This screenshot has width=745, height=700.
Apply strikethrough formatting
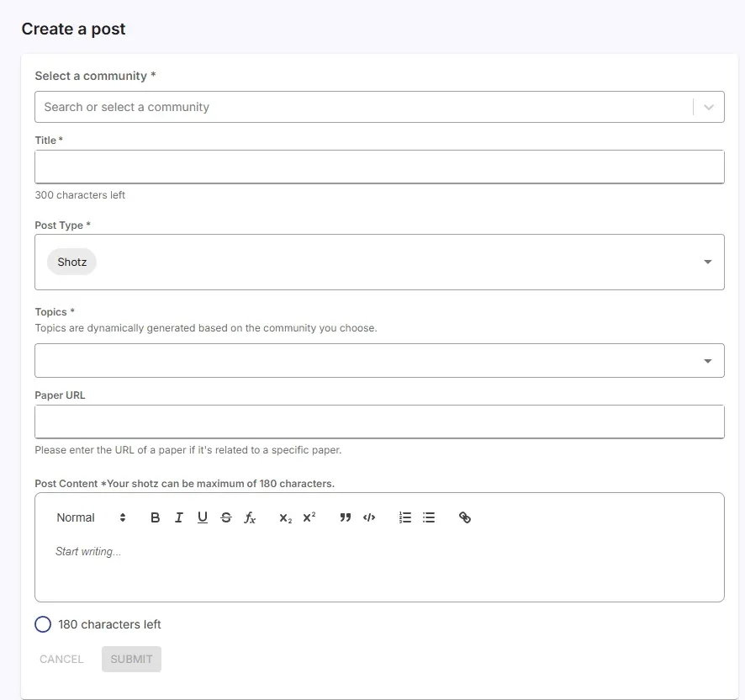225,517
